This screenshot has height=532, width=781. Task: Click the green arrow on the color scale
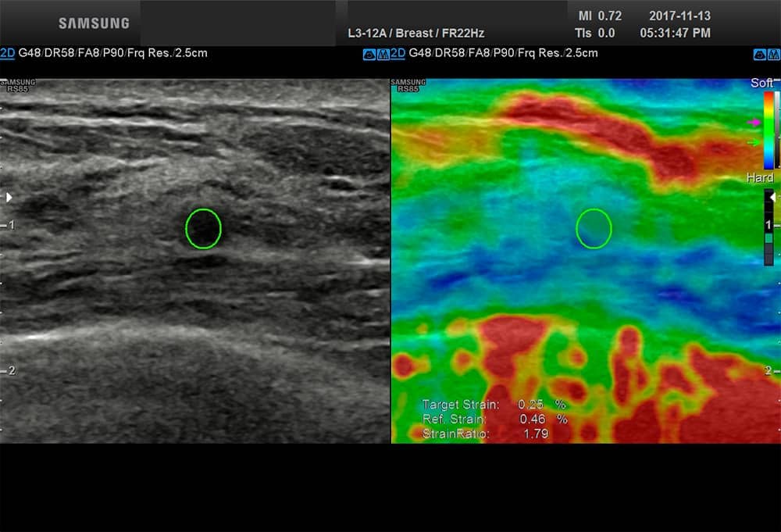click(x=754, y=143)
